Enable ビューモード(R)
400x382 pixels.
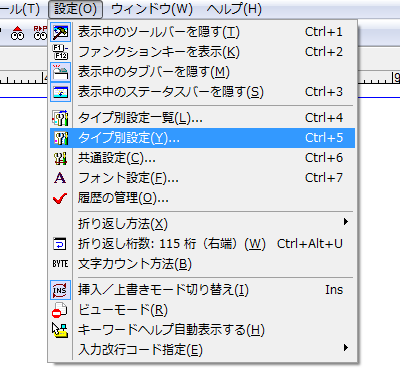(202, 310)
